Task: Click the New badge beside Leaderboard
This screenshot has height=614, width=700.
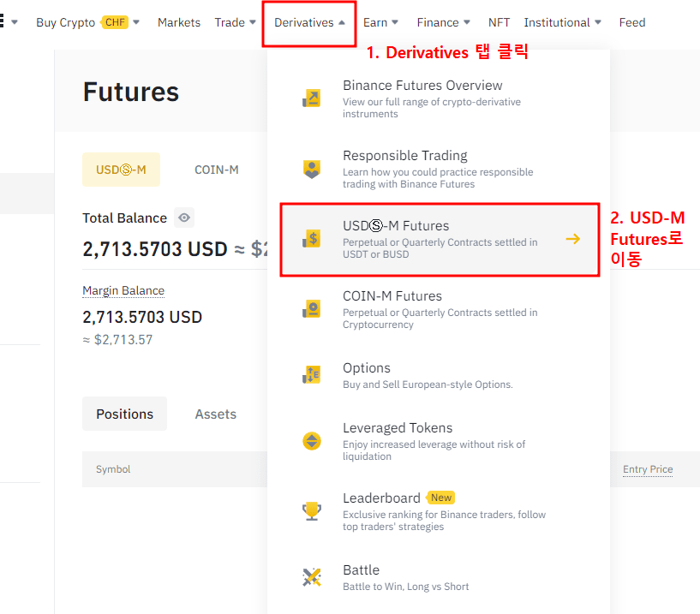Action: pyautogui.click(x=441, y=498)
